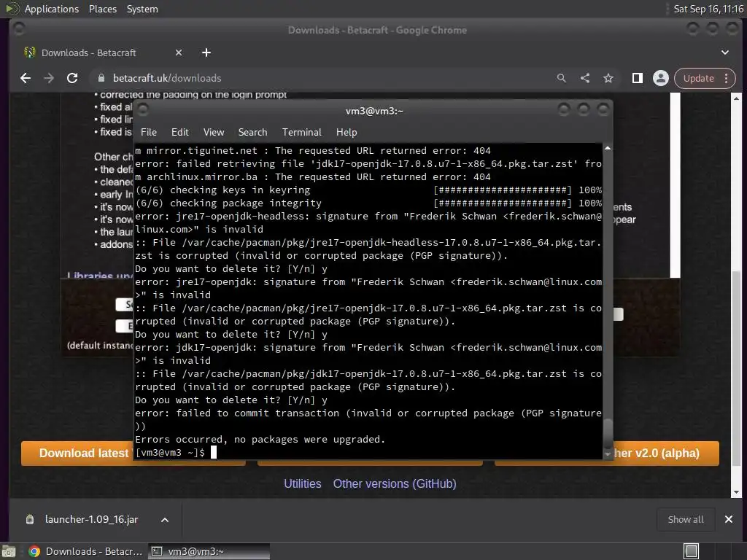Open a new Chrome tab

coord(206,52)
